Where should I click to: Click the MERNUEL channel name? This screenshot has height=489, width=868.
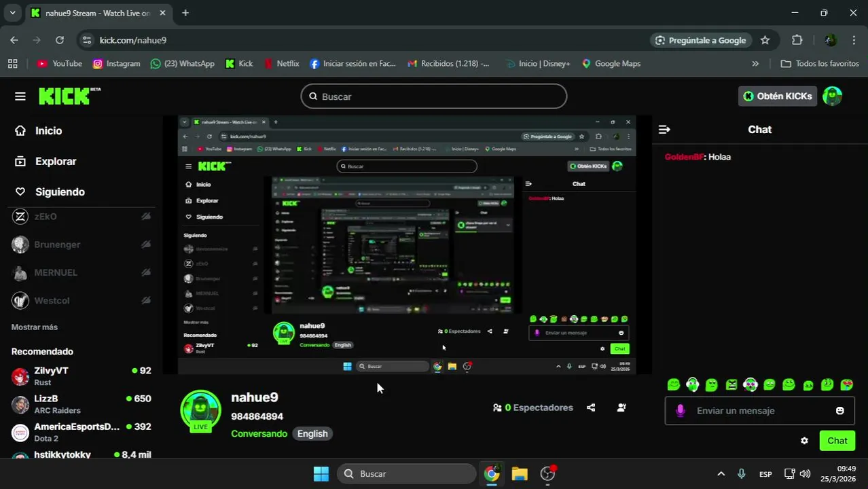pos(56,272)
